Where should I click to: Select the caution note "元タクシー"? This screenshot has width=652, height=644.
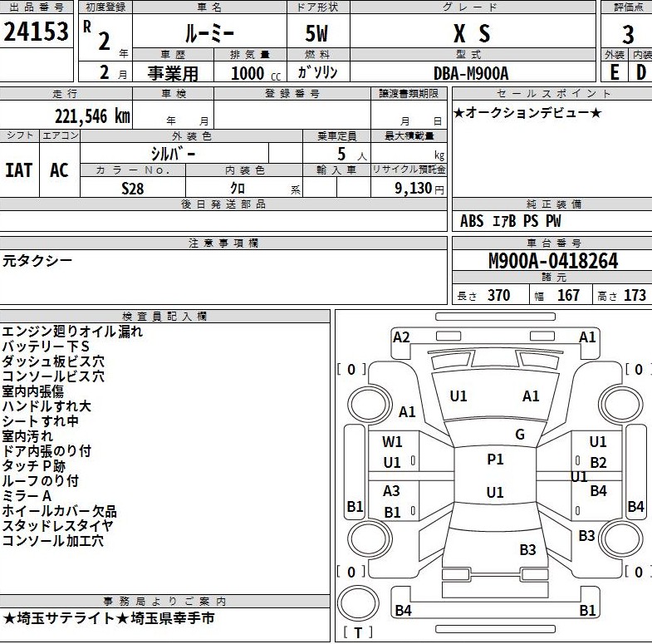coord(37,261)
